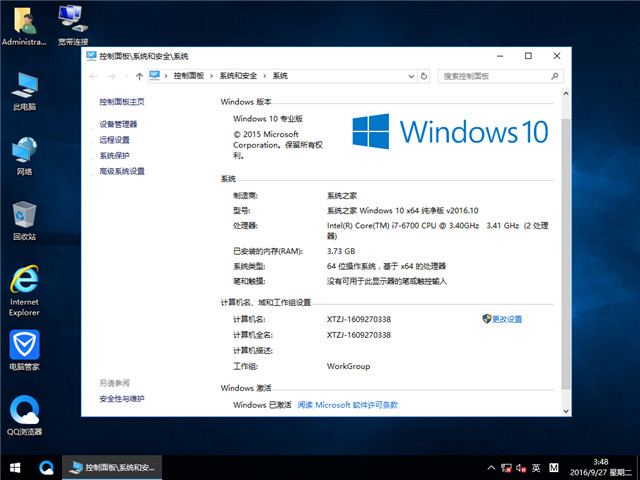
Task: Maximize the system control panel window
Action: [528, 56]
